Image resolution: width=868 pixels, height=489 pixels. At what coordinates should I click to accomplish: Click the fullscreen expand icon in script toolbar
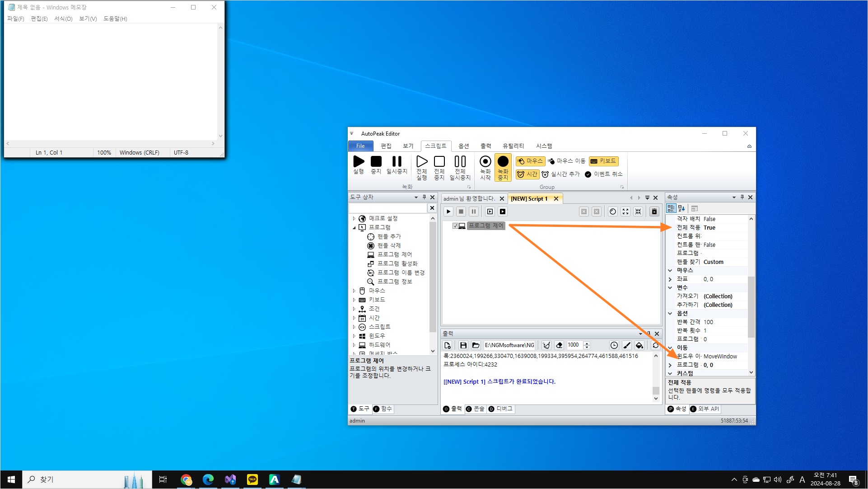pyautogui.click(x=625, y=212)
